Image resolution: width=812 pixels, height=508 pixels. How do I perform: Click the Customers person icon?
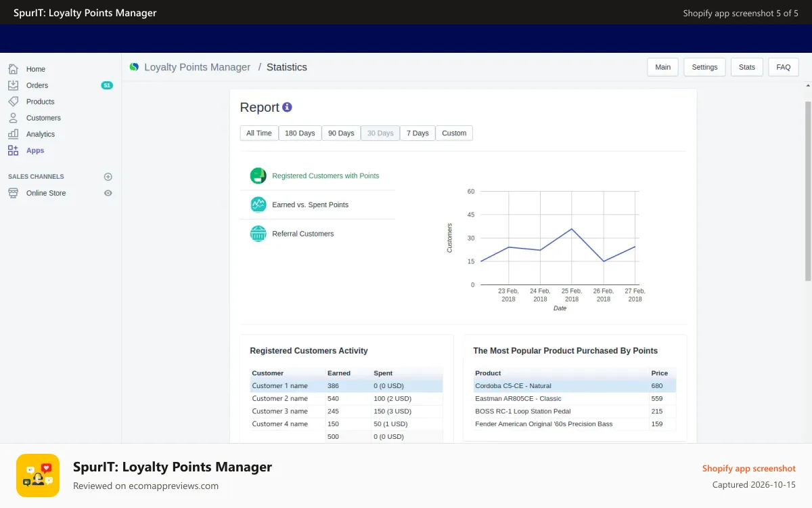(x=14, y=118)
